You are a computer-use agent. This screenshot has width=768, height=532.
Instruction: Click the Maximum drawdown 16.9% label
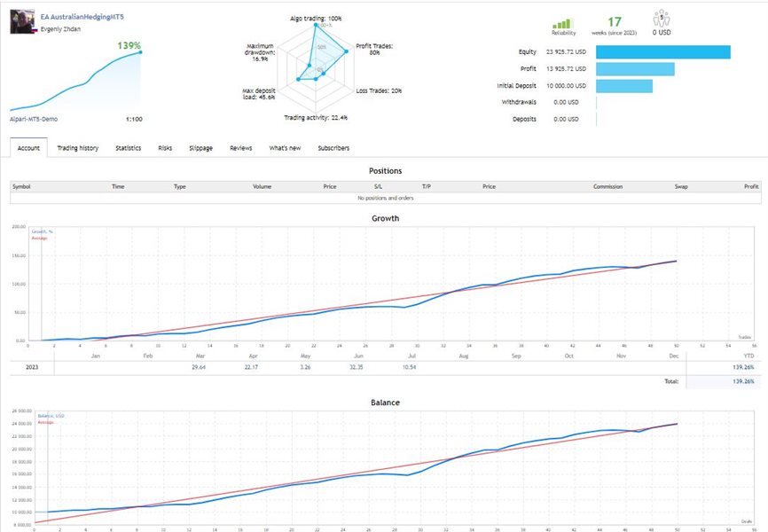[260, 52]
